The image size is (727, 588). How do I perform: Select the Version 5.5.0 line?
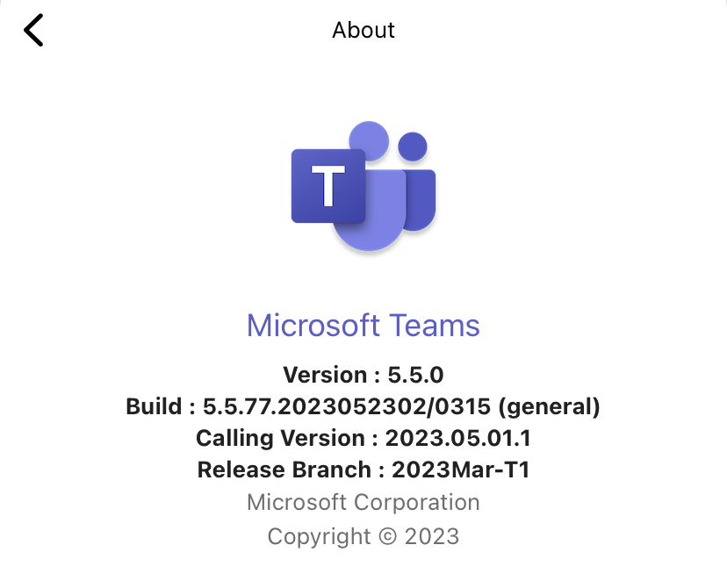(x=363, y=375)
